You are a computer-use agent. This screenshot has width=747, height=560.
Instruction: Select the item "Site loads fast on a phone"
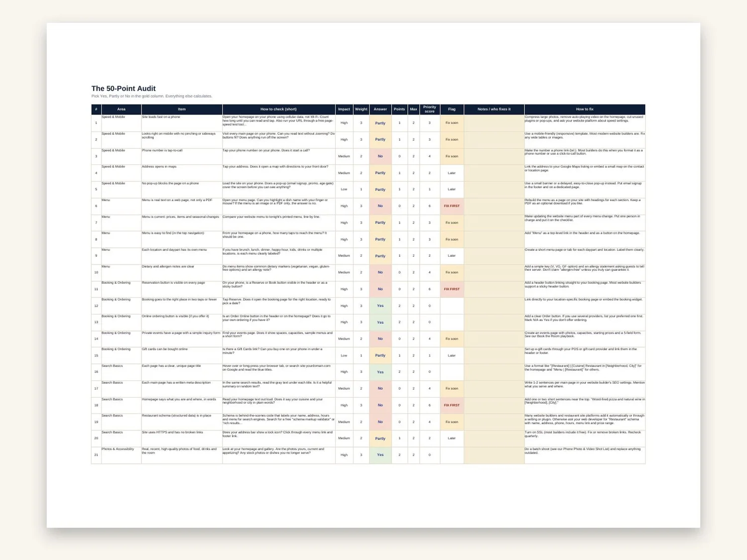[161, 117]
